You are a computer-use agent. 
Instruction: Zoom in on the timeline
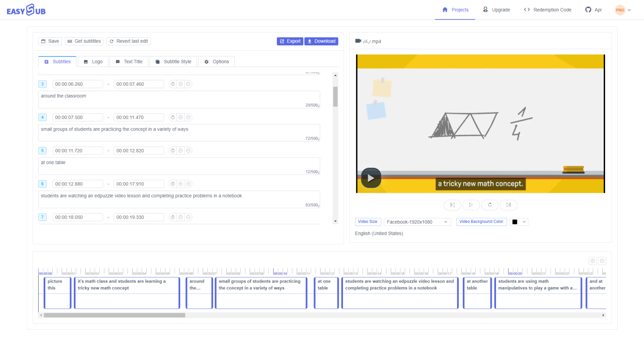[x=592, y=261]
